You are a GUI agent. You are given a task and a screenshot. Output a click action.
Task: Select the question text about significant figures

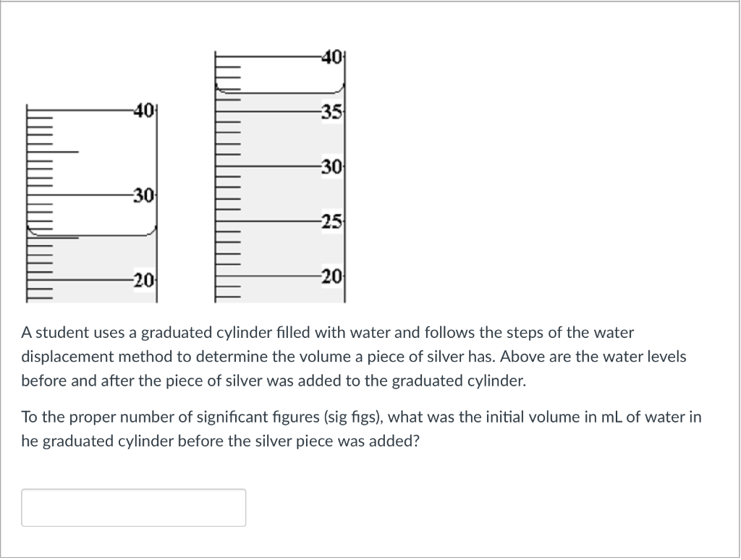click(362, 428)
